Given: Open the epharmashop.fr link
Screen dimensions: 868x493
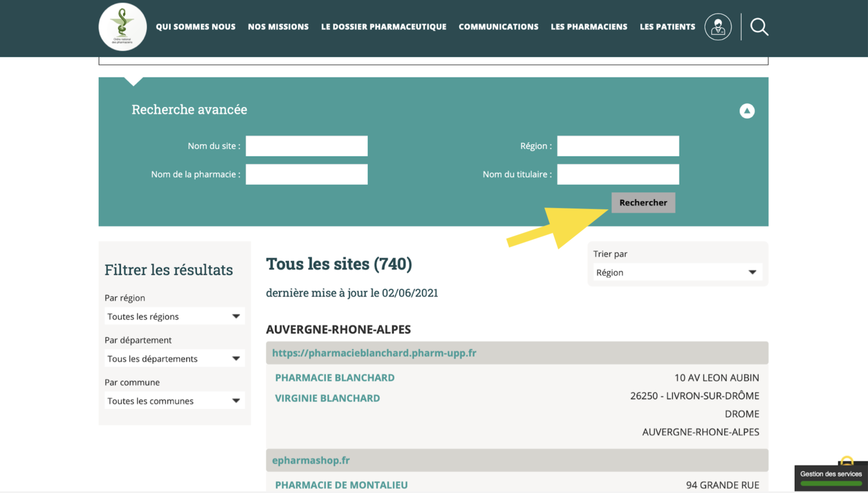Looking at the screenshot, I should [x=311, y=460].
